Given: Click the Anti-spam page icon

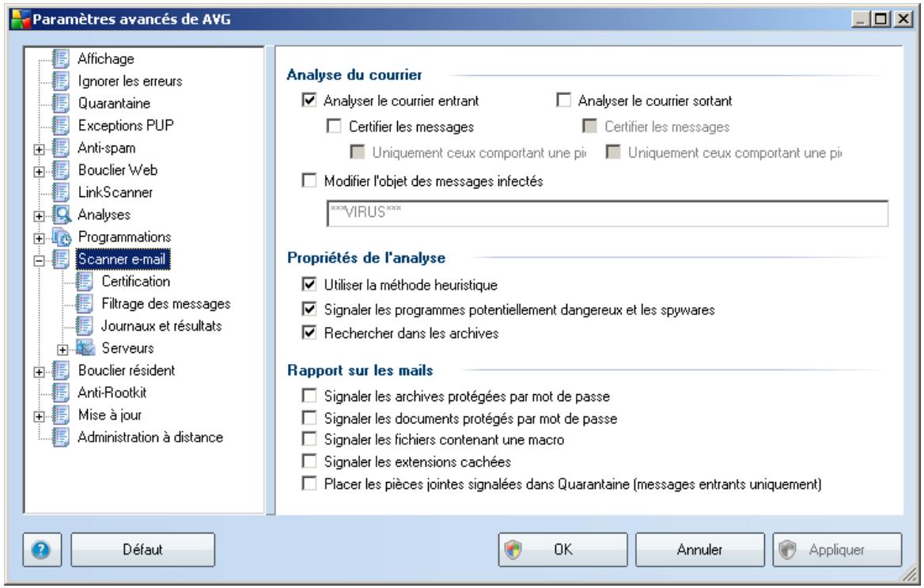Looking at the screenshot, I should [61, 148].
